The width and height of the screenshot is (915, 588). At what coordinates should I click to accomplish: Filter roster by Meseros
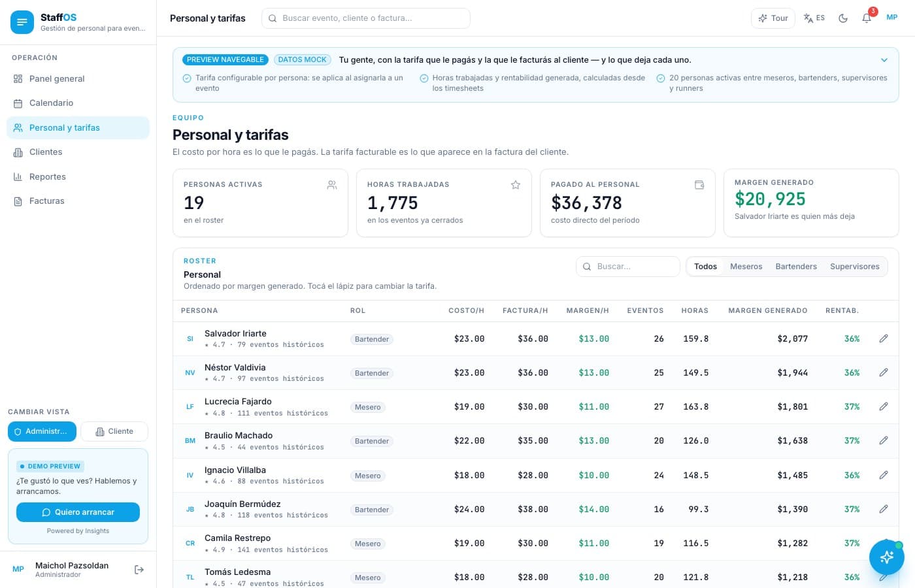point(746,267)
